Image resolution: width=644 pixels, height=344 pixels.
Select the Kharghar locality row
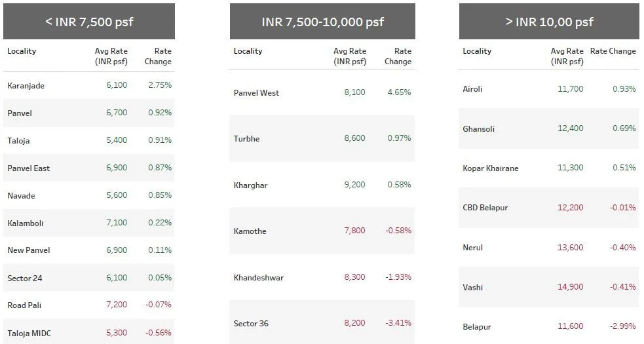click(x=251, y=185)
